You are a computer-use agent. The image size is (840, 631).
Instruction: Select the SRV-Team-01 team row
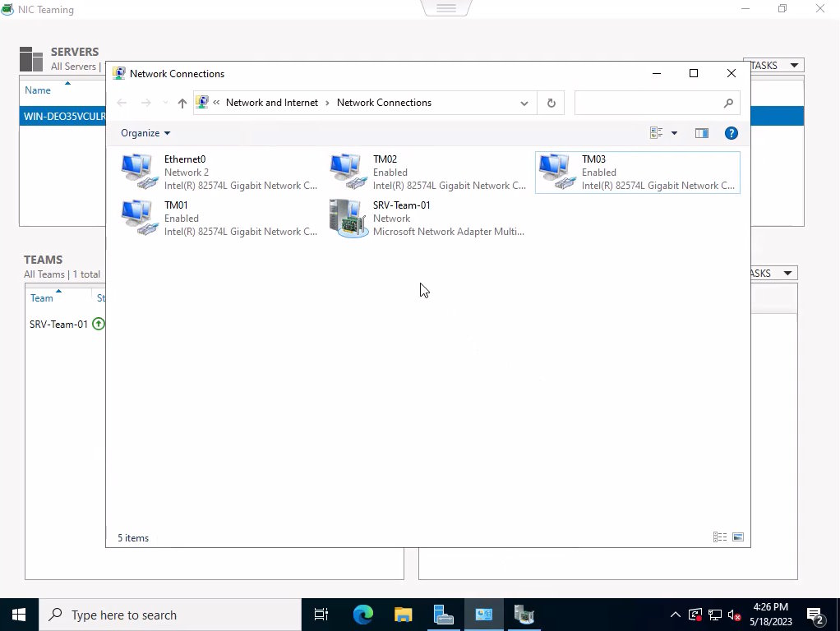(66, 324)
